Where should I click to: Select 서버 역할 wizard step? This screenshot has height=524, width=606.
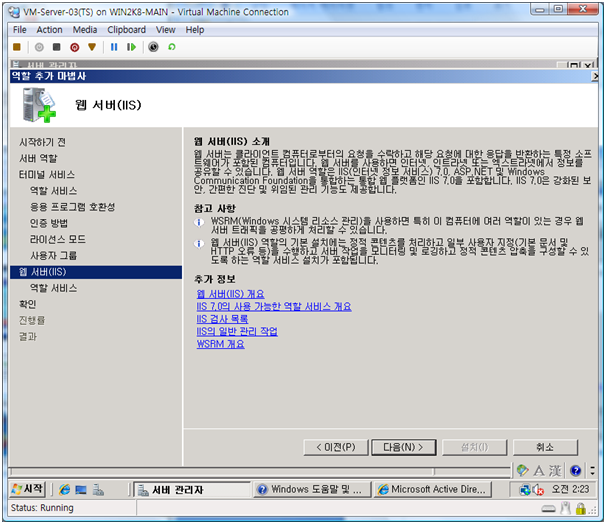[x=38, y=158]
